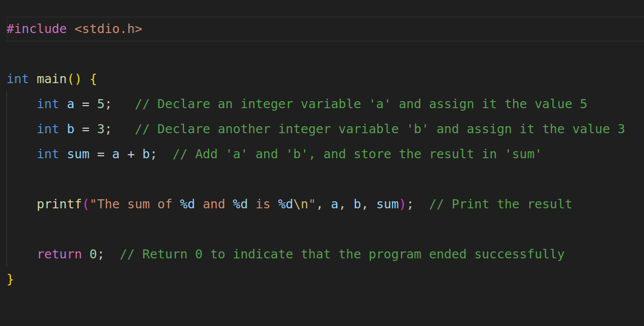Select the stdio.h header name
644x326 pixels.
click(108, 29)
